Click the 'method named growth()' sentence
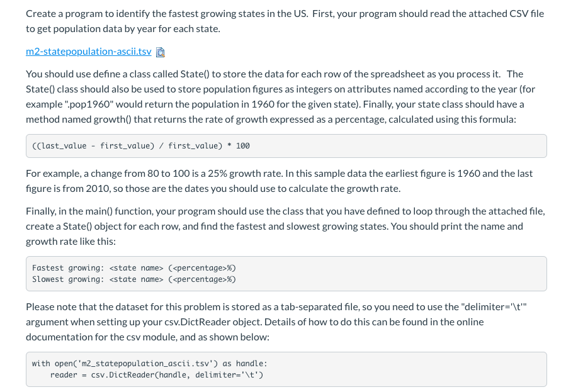Viewport: 566px width, 392px height. [x=271, y=120]
